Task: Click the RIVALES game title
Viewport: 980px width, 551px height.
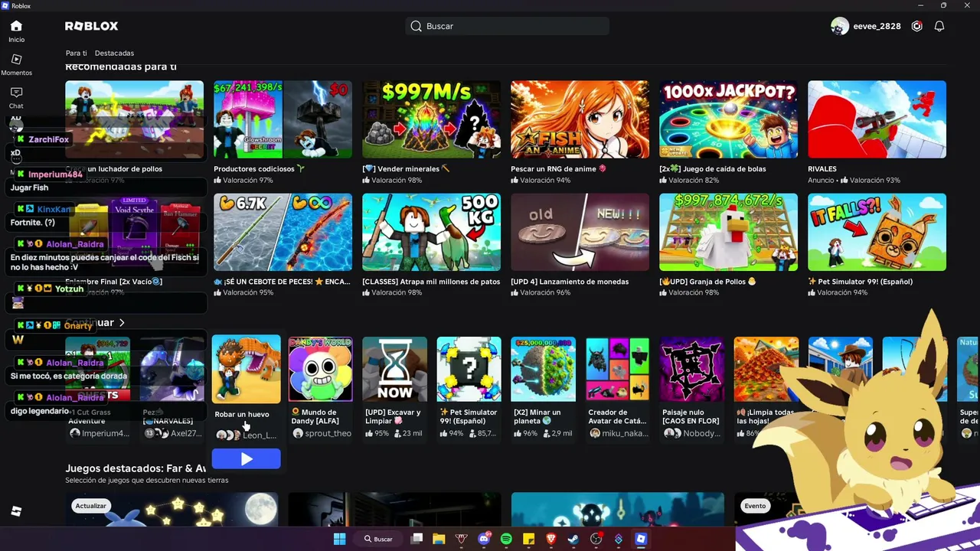Action: click(x=822, y=169)
